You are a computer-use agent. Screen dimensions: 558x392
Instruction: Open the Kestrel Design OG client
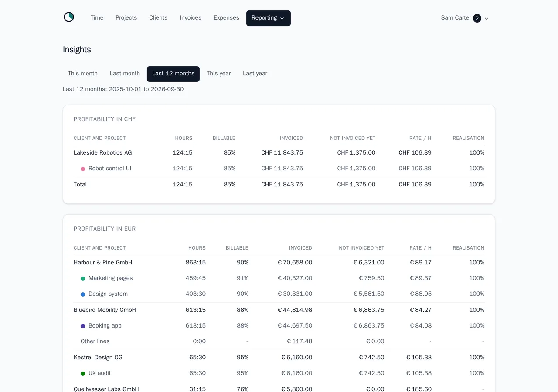98,358
